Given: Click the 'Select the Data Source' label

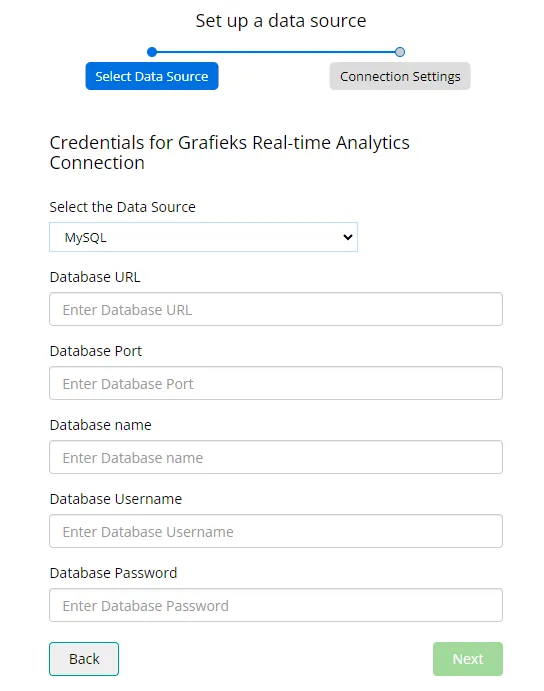Looking at the screenshot, I should coord(122,207).
